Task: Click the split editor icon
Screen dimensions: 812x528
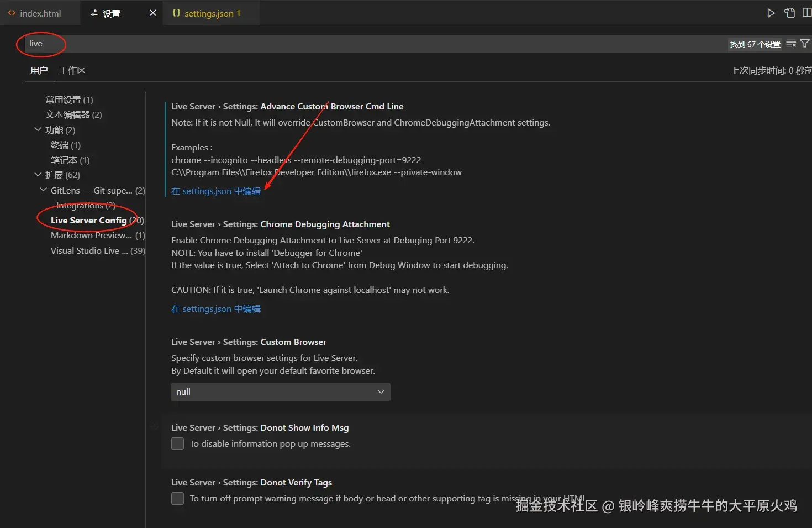Action: (x=807, y=13)
